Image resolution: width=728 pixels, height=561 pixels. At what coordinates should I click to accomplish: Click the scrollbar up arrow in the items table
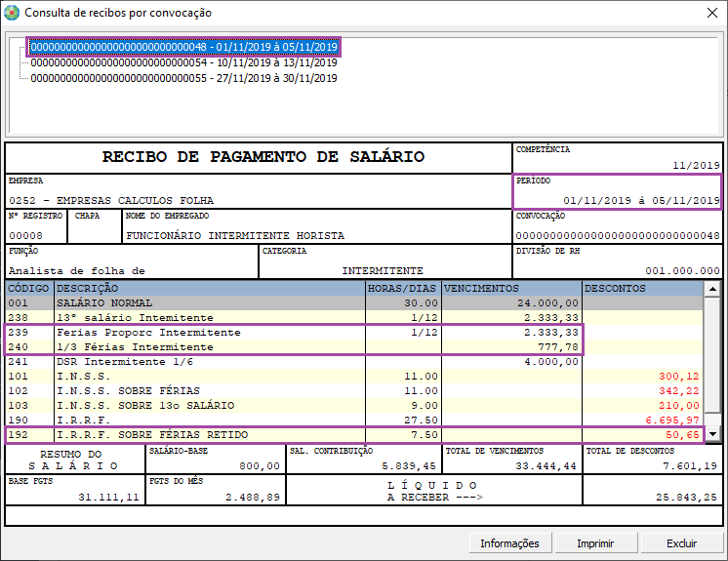tap(712, 289)
